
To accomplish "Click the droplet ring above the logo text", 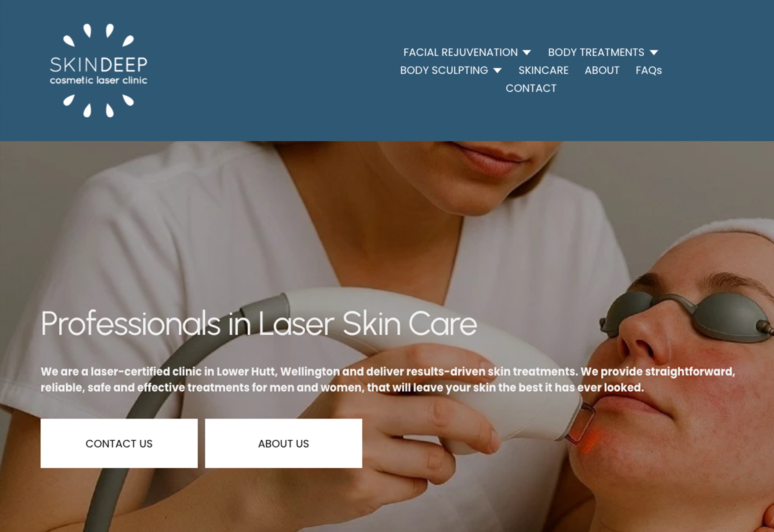I will pyautogui.click(x=98, y=35).
